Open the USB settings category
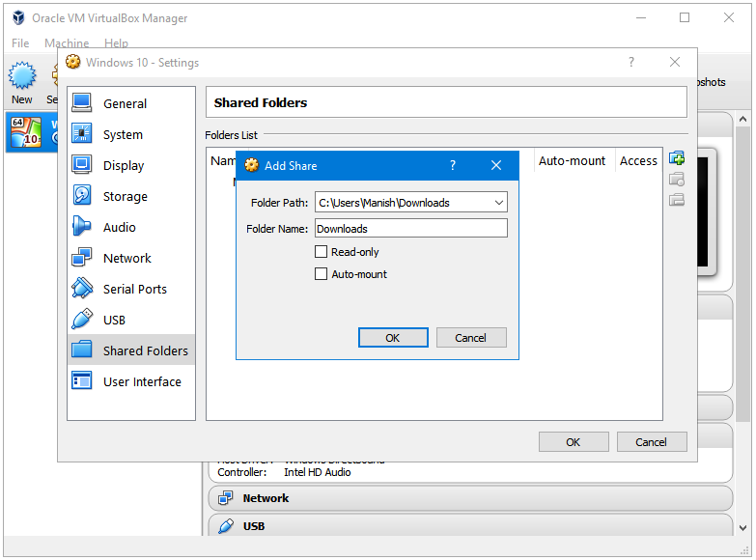This screenshot has height=560, width=756. (x=114, y=320)
